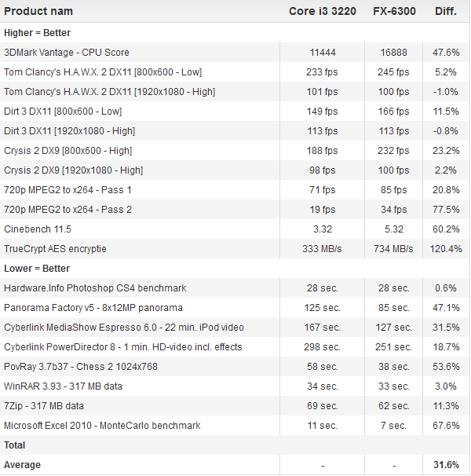This screenshot has width=471, height=476.
Task: Click the WinRAR 3.93 - 317 MB data label
Action: pyautogui.click(x=64, y=386)
